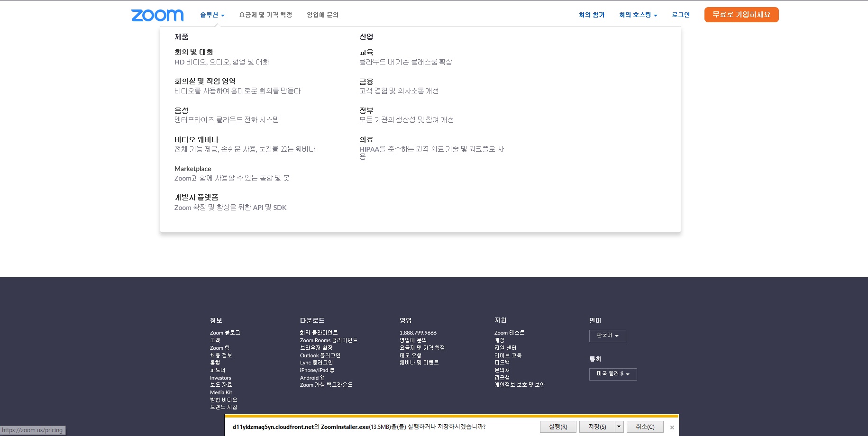The height and width of the screenshot is (436, 868).
Task: Click 실행(R) to run the installer
Action: click(x=558, y=427)
